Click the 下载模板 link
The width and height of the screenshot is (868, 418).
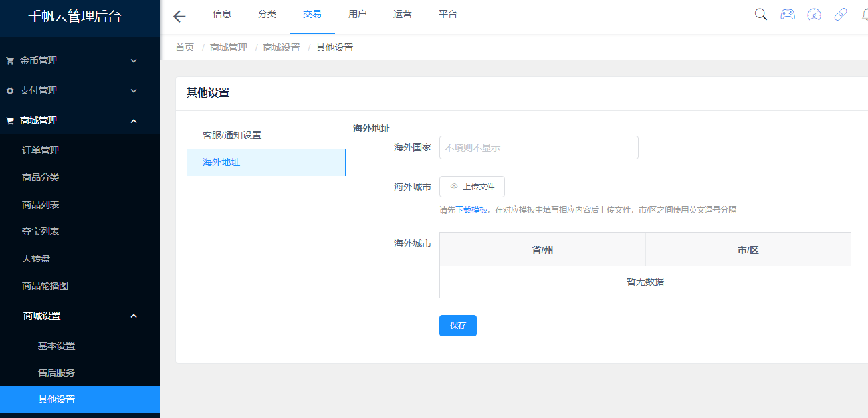(x=471, y=210)
